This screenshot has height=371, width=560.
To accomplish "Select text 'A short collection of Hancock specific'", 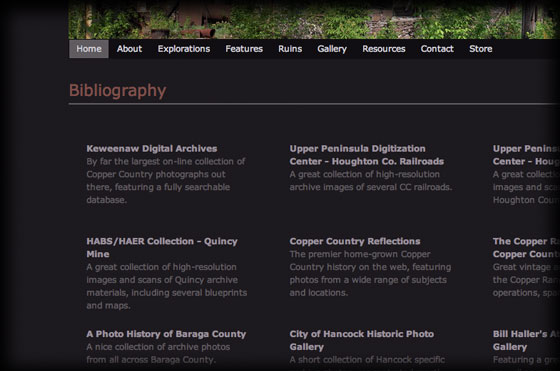I will (367, 360).
